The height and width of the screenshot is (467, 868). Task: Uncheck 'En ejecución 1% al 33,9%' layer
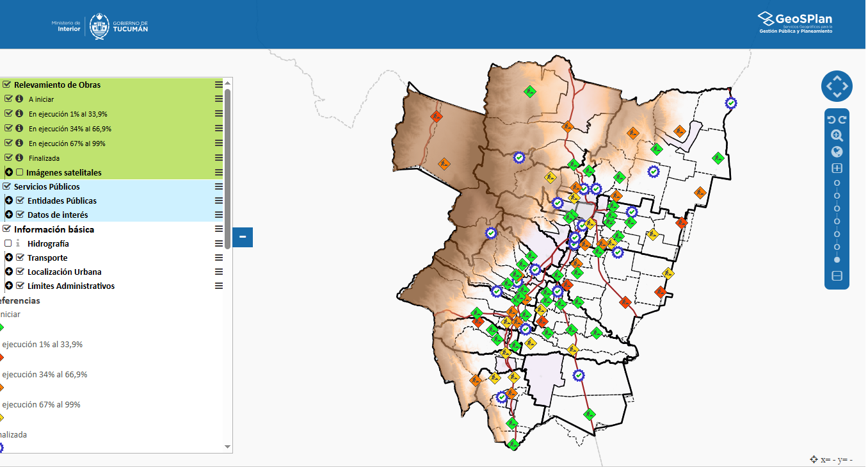[x=8, y=113]
